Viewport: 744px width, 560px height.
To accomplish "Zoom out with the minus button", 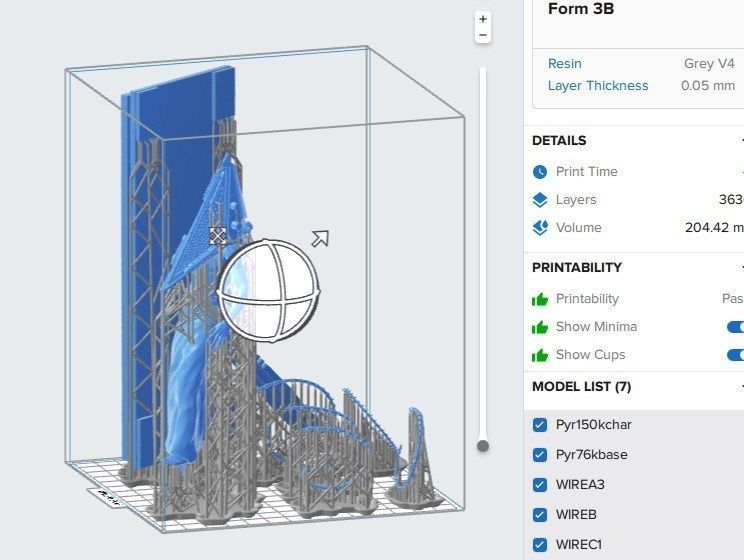I will [x=483, y=35].
